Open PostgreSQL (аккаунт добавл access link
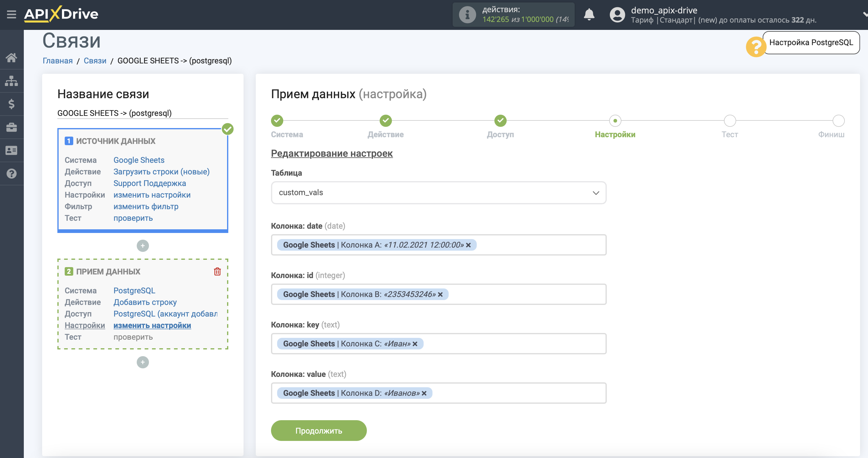The height and width of the screenshot is (458, 868). [x=165, y=314]
